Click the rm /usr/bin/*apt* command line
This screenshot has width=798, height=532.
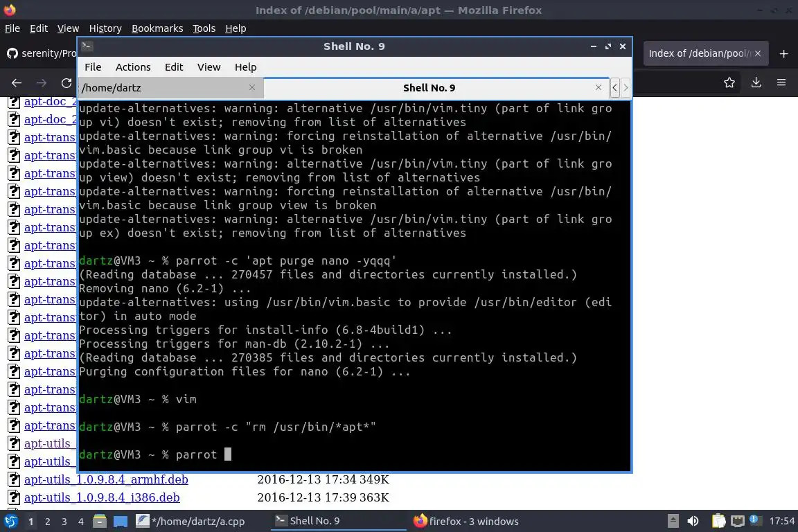(227, 427)
